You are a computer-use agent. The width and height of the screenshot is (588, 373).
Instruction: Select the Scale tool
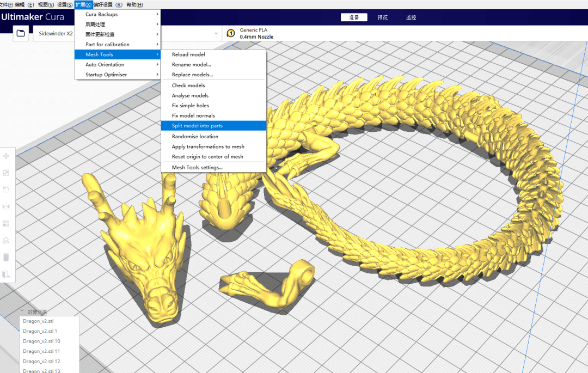7,173
